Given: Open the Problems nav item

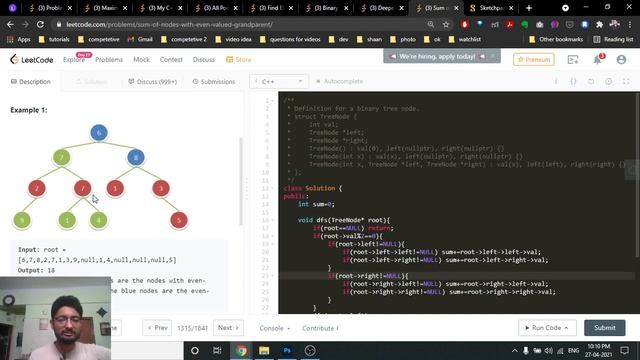Looking at the screenshot, I should click(109, 60).
